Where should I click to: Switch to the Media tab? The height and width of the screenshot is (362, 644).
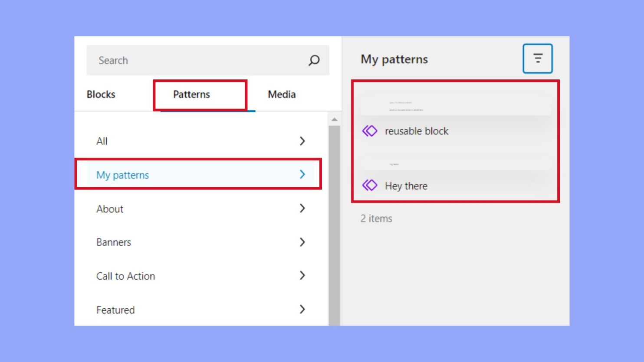[x=281, y=94]
